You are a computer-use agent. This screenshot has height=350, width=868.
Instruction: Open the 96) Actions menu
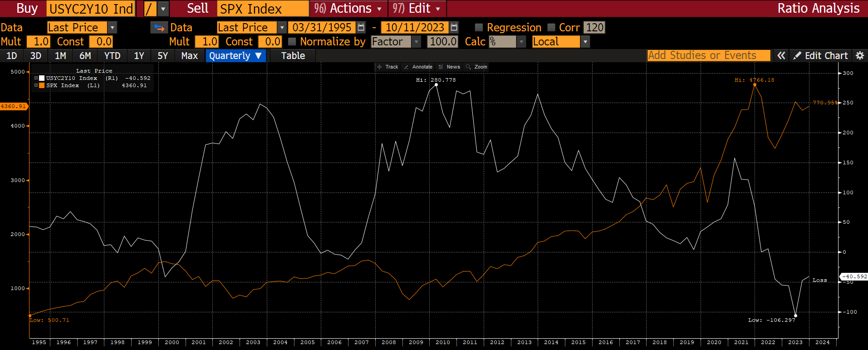pos(348,9)
